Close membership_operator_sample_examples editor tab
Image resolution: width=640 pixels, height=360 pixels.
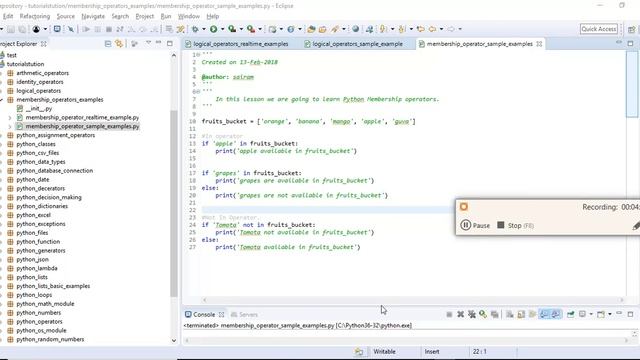tap(539, 44)
